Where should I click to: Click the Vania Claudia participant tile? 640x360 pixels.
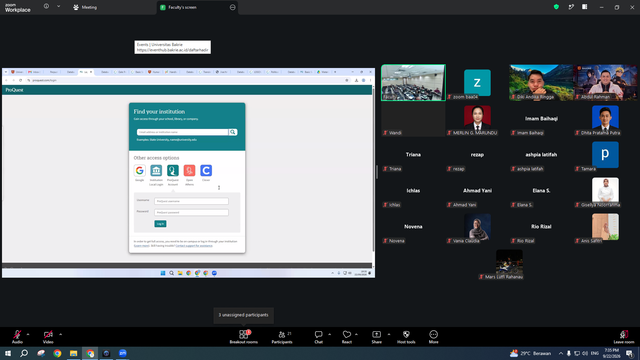477,227
